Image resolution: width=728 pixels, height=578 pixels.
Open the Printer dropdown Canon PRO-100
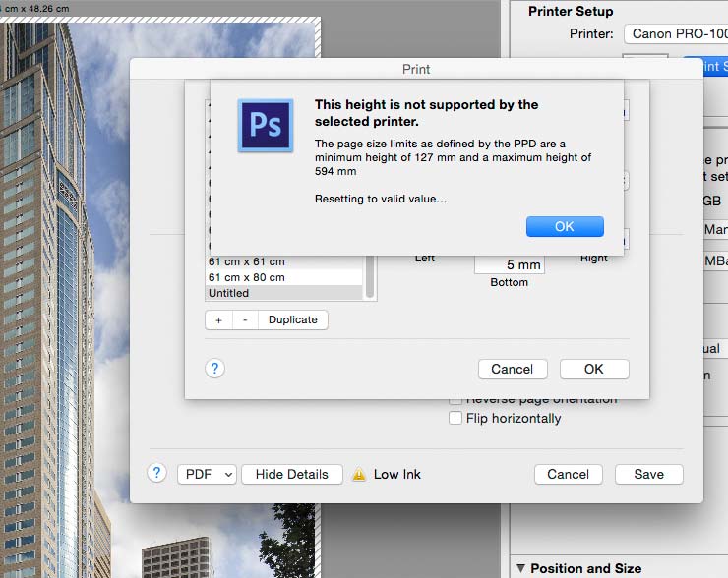coord(676,34)
